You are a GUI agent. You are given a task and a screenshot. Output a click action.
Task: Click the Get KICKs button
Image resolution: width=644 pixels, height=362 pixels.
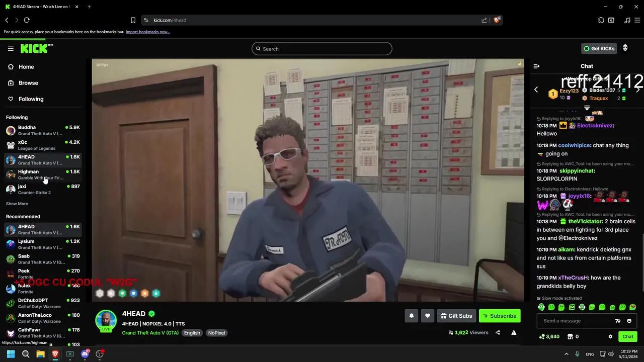[599, 49]
